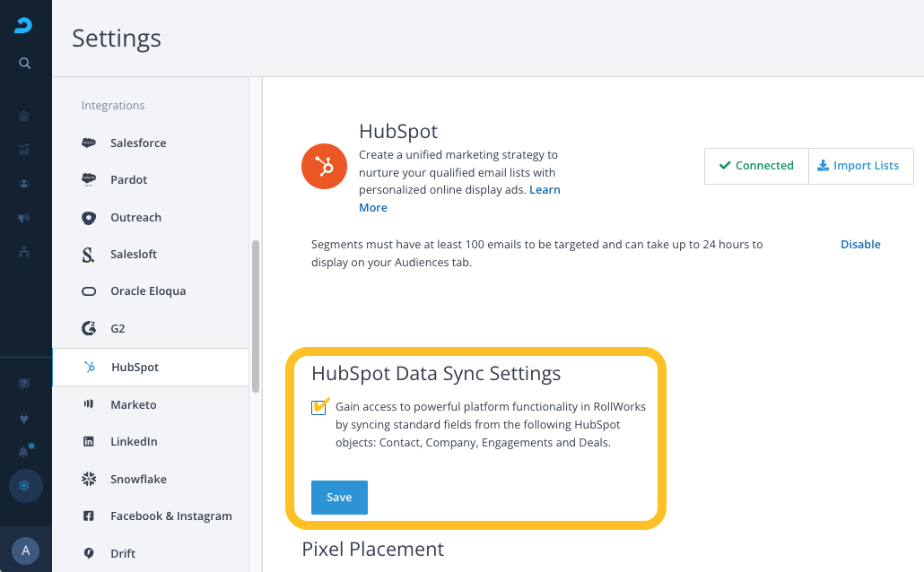Open the Snowflake integration settings

[x=138, y=479]
